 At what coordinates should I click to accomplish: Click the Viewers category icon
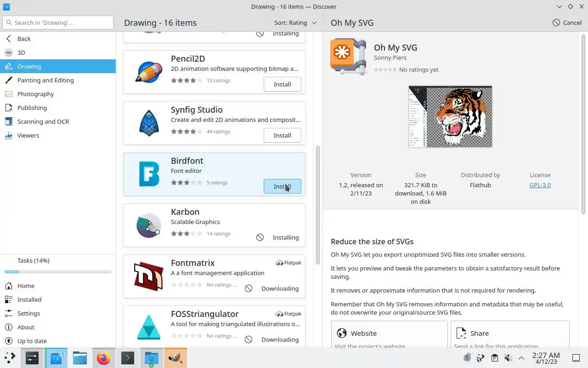pyautogui.click(x=9, y=135)
